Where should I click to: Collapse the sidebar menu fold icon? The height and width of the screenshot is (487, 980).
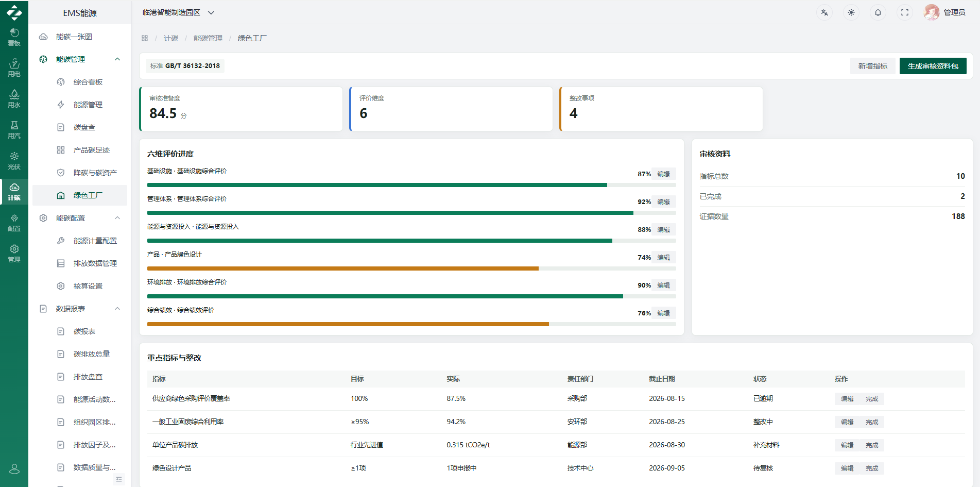tap(119, 479)
